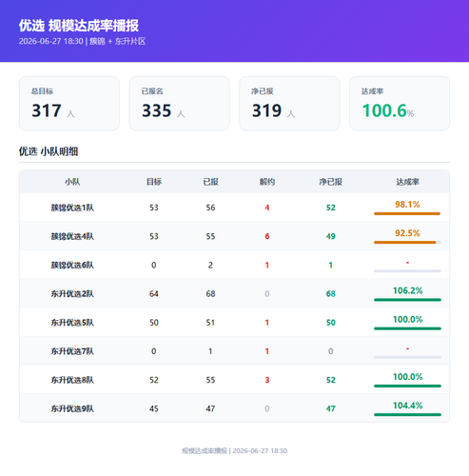This screenshot has width=469, height=476.
Task: Click the 92.5% rate text
Action: [407, 233]
